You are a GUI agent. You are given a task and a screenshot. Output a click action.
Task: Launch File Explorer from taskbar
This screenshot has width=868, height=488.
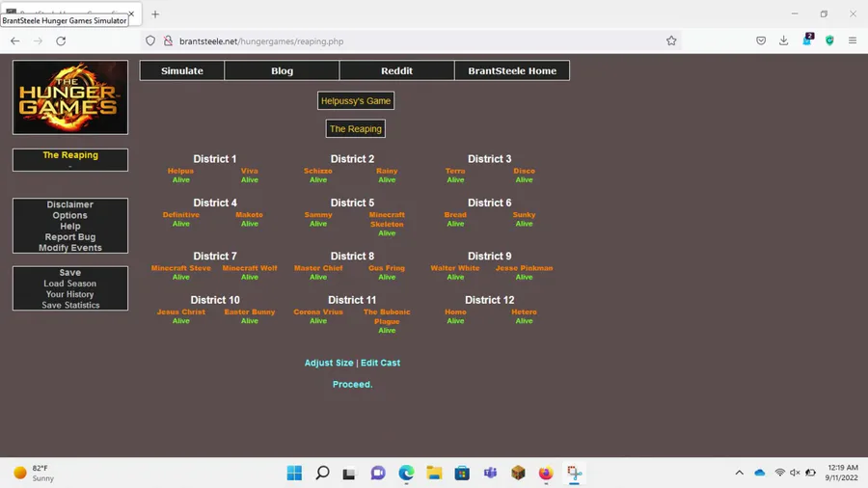click(434, 473)
